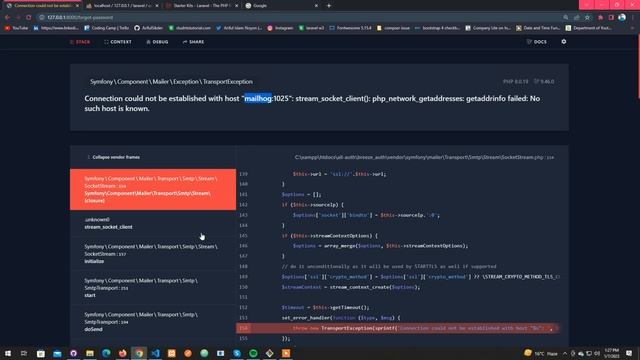Select the SocketStream initialize frame
The width and height of the screenshot is (640, 360).
(x=153, y=253)
